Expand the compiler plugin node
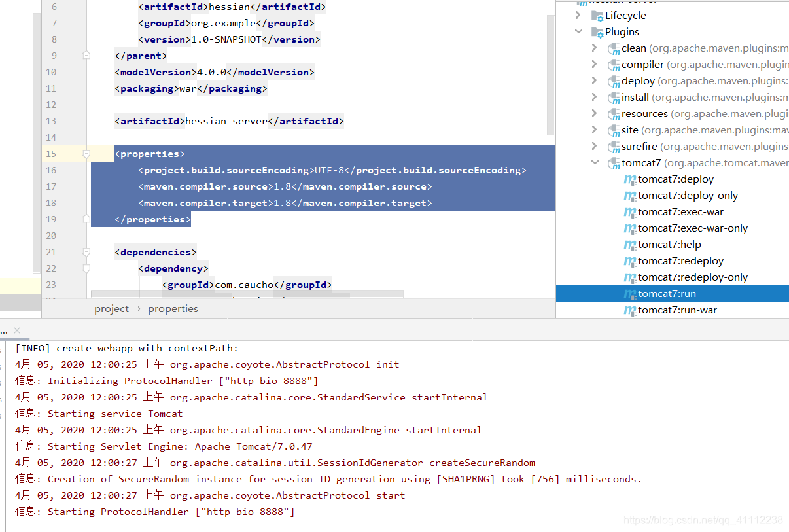 pos(594,64)
